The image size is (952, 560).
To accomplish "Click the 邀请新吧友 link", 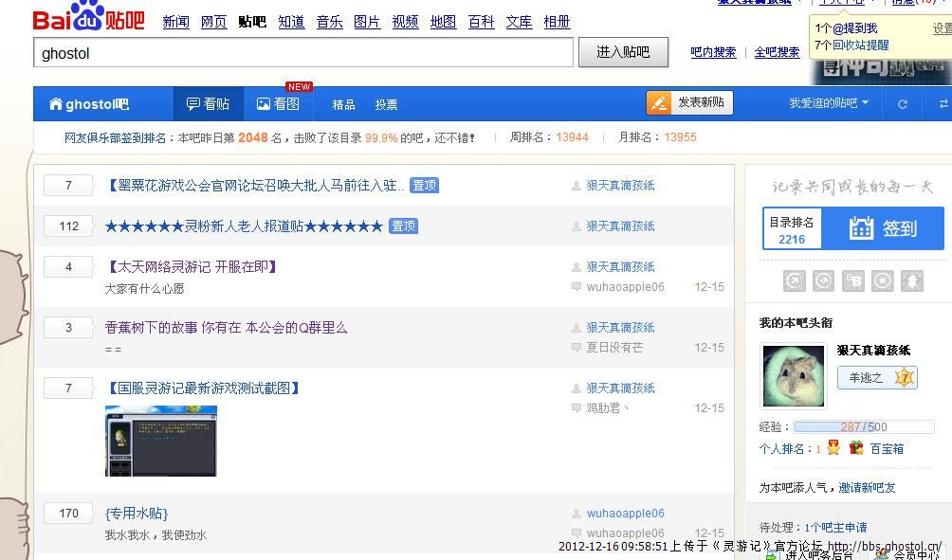I will point(867,488).
